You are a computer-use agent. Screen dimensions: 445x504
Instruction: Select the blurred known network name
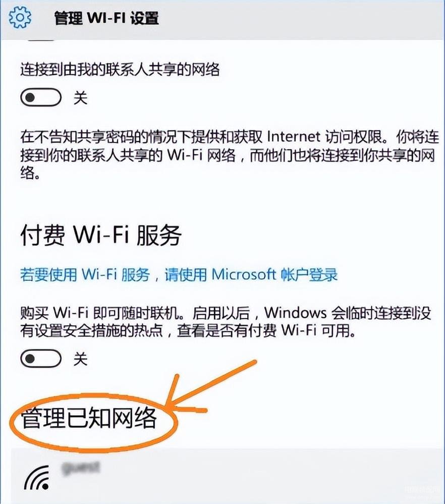tap(81, 468)
